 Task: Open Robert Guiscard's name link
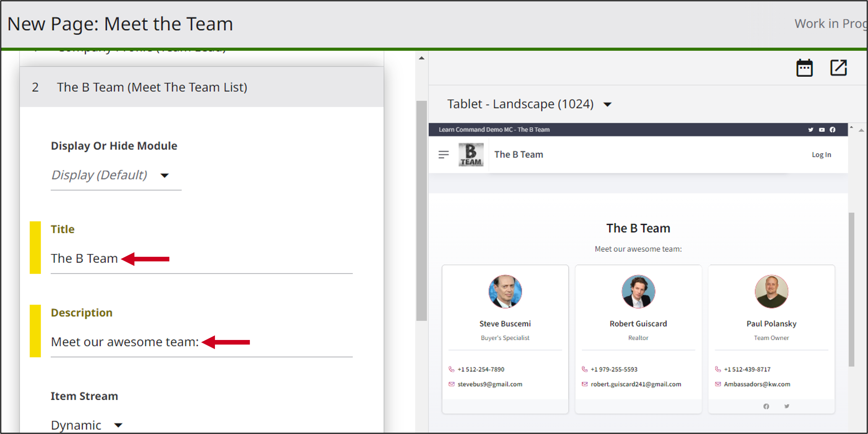[x=638, y=324]
